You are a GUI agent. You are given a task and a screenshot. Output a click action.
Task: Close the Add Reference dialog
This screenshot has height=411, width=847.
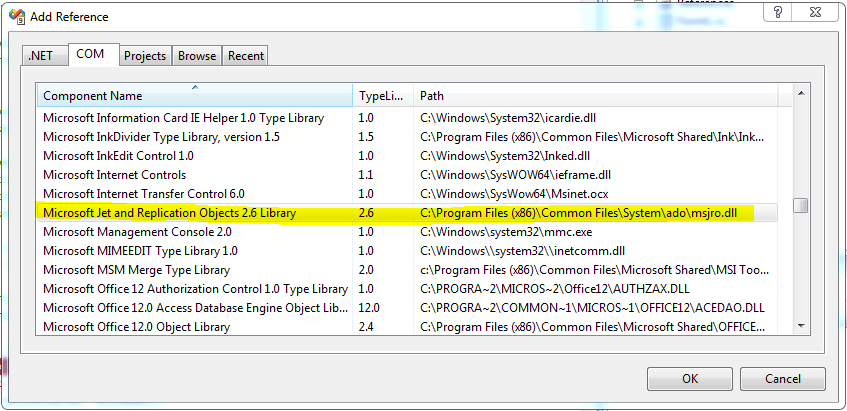point(816,12)
